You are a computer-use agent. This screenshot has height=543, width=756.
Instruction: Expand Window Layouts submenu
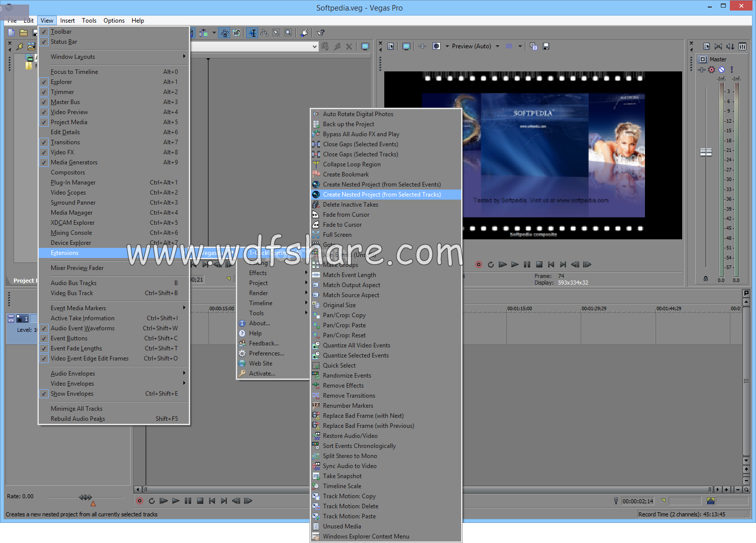pos(114,57)
